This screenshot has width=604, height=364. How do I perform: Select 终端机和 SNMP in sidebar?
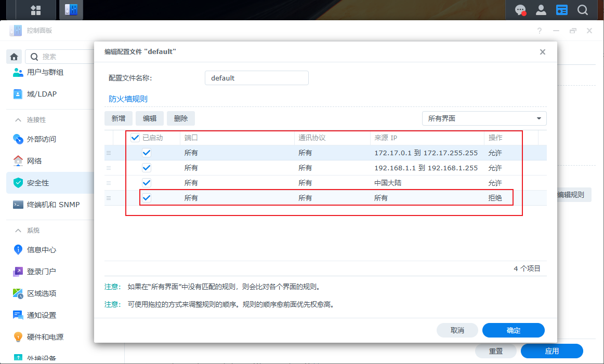coord(53,205)
